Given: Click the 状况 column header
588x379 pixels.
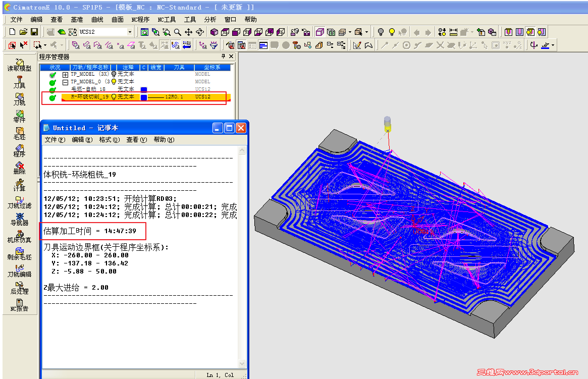Looking at the screenshot, I should tap(55, 68).
